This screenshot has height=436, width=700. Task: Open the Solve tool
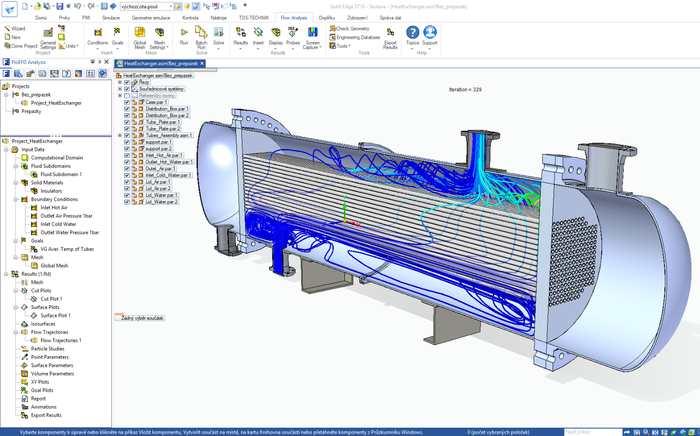click(218, 37)
